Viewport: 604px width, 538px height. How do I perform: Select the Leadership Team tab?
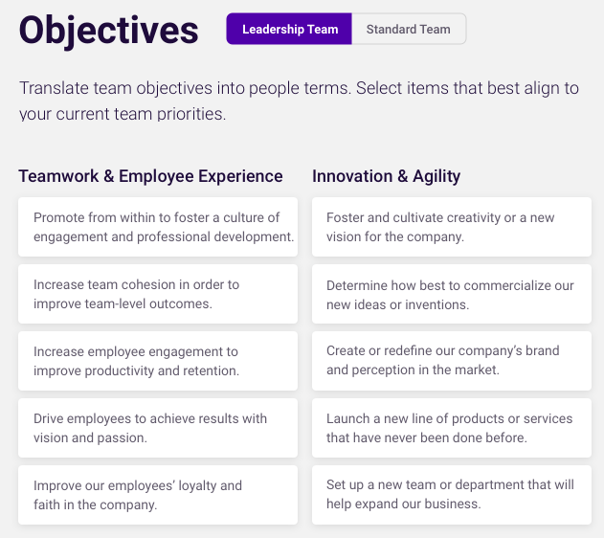[x=289, y=29]
